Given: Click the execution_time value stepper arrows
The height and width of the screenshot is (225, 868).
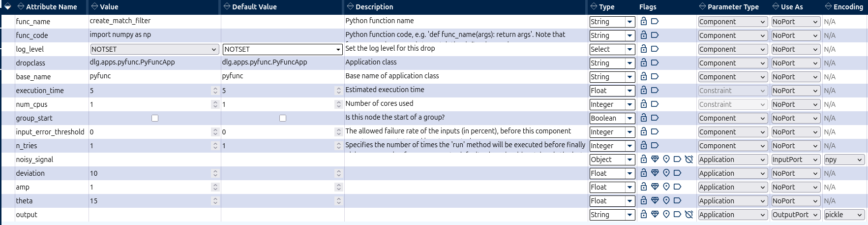Looking at the screenshot, I should [215, 91].
